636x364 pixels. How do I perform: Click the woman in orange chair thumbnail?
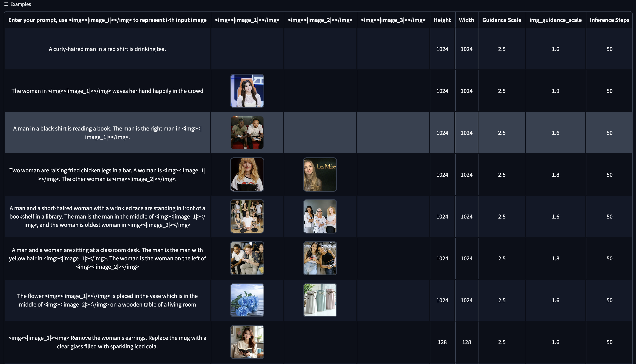(x=247, y=91)
